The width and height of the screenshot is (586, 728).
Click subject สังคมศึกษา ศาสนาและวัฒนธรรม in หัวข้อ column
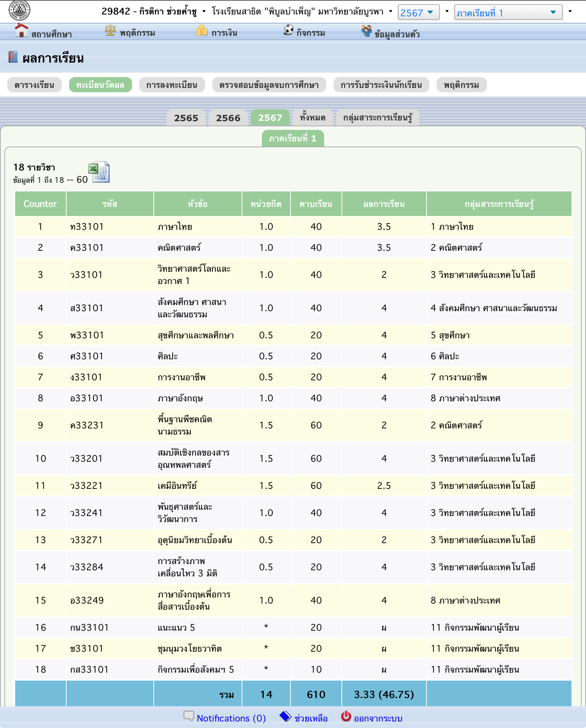pyautogui.click(x=192, y=308)
